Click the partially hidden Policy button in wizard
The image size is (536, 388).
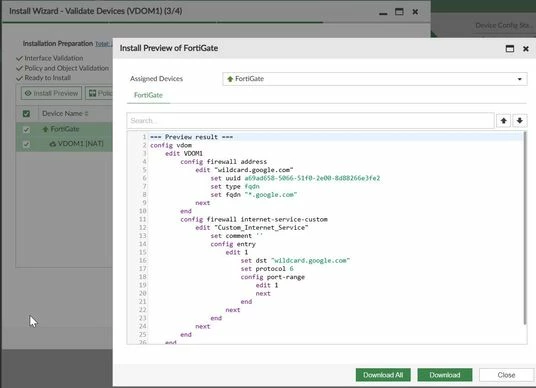tap(99, 93)
